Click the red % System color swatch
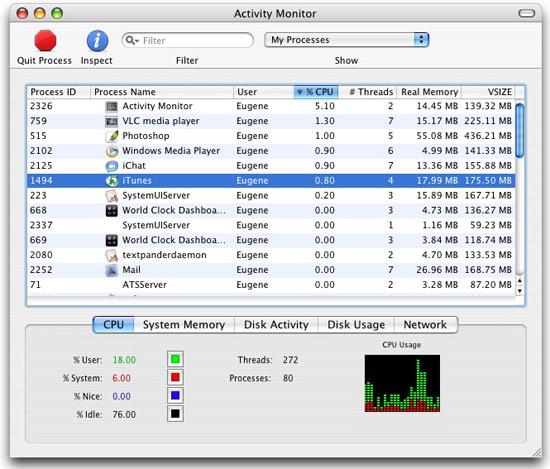The width and height of the screenshot is (550, 469). 175,377
